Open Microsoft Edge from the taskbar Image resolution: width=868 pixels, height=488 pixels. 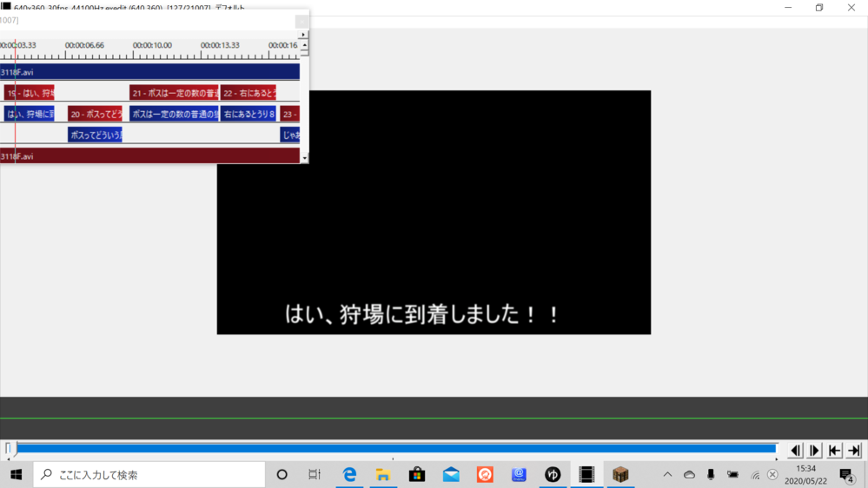(349, 474)
